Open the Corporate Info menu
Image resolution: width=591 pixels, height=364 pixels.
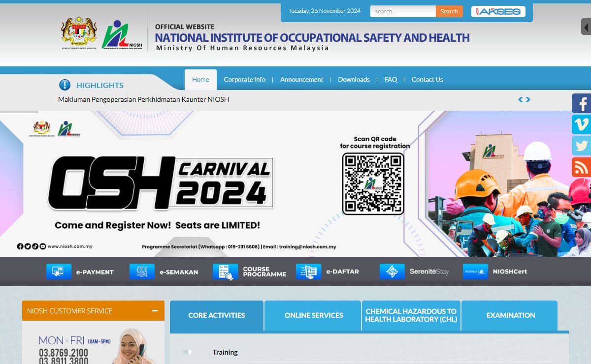[x=244, y=80]
